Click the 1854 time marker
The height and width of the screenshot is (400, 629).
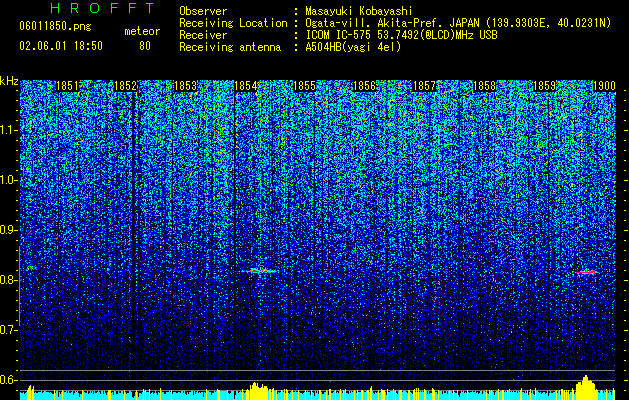(x=245, y=86)
